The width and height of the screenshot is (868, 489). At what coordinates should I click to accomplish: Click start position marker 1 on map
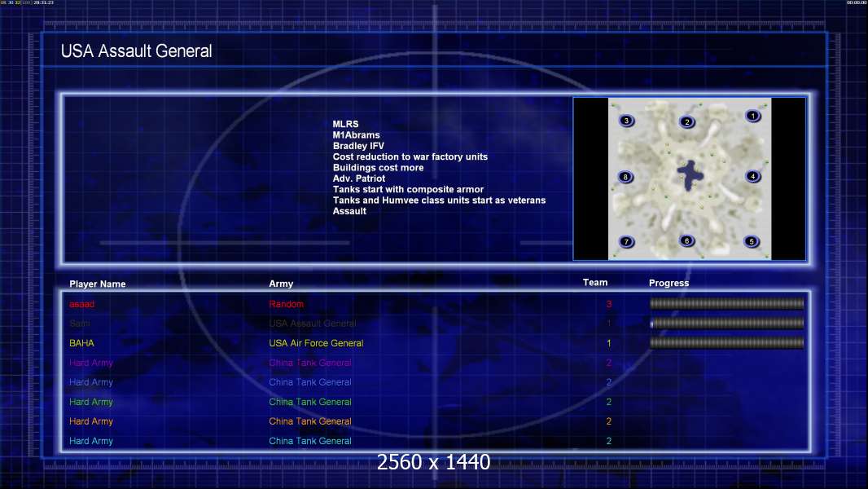752,116
